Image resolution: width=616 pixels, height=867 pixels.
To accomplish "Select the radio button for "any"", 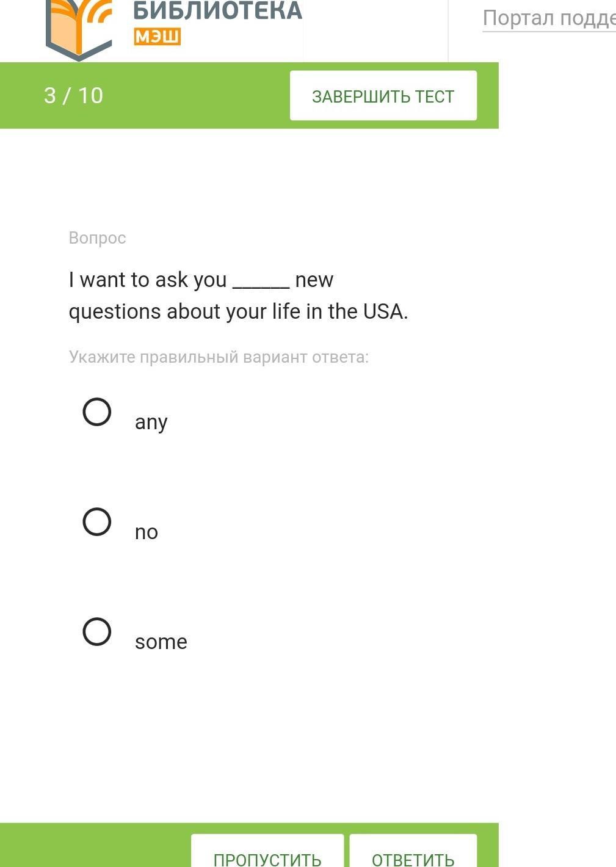I will click(97, 412).
